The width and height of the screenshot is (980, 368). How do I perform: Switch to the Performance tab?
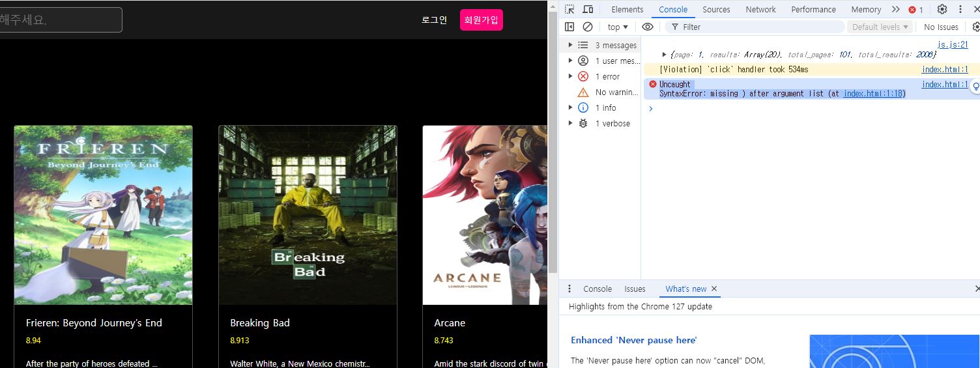(813, 9)
